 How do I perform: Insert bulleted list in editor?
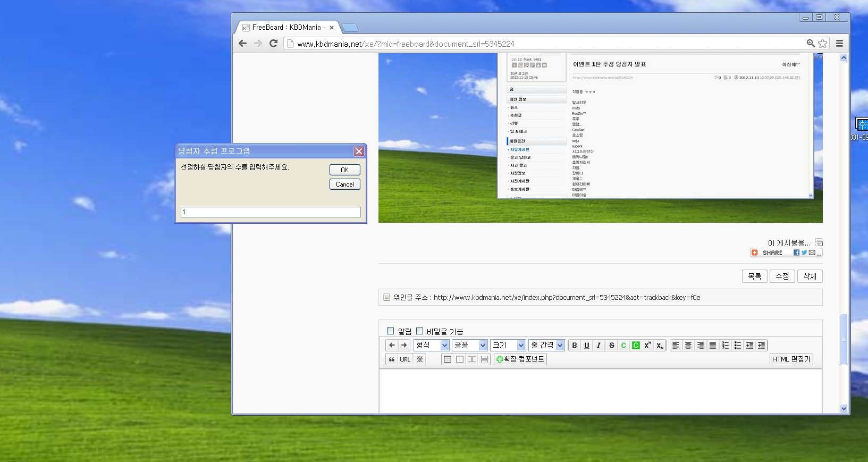click(x=737, y=346)
